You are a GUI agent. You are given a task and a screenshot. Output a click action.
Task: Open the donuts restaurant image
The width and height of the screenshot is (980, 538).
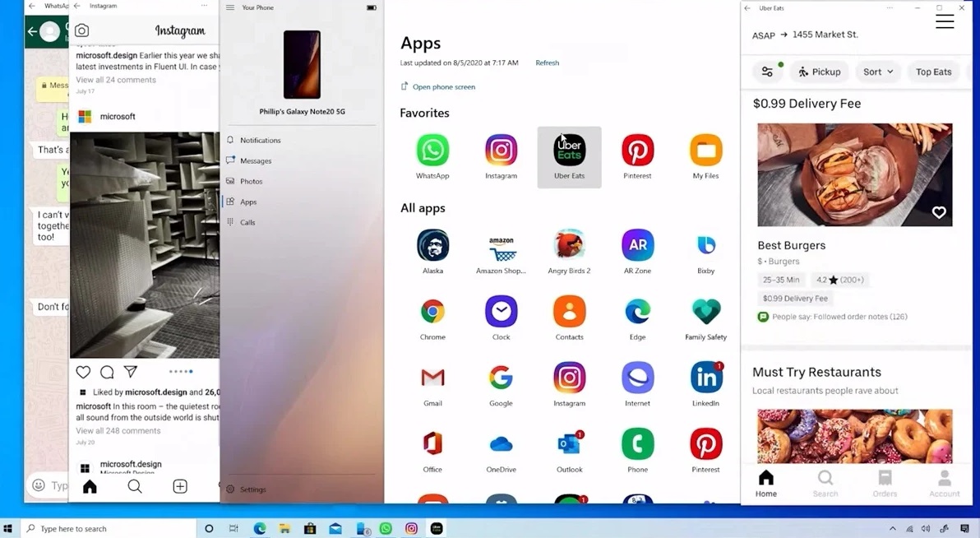pos(854,436)
